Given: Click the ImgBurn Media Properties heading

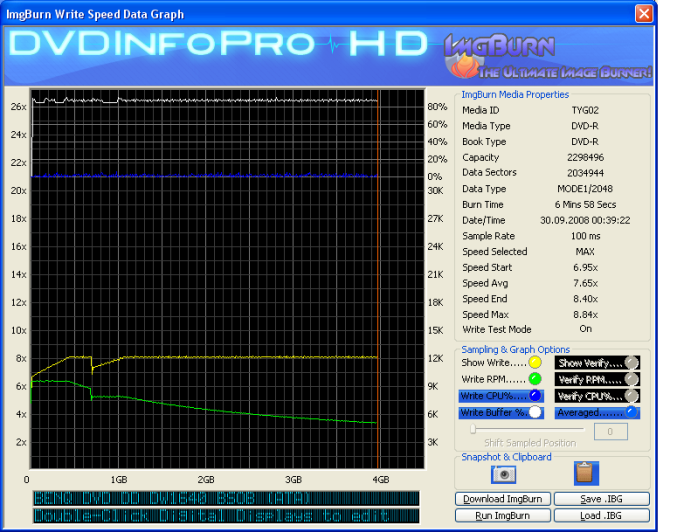Looking at the screenshot, I should pyautogui.click(x=515, y=95).
